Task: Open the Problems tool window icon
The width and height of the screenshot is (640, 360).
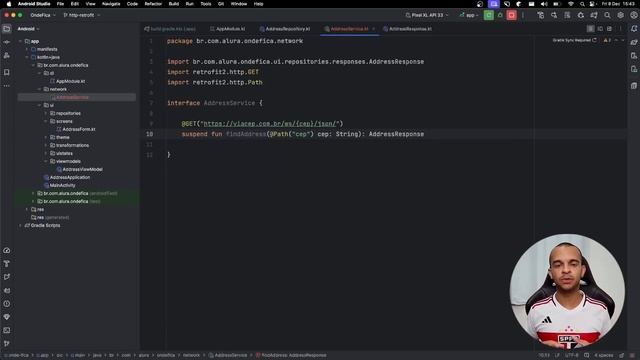Action: point(7,304)
